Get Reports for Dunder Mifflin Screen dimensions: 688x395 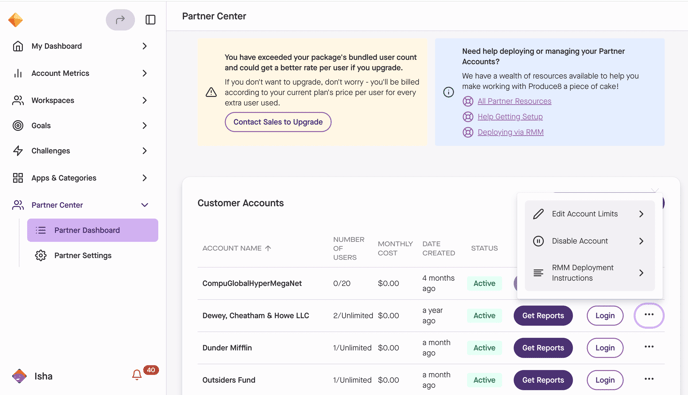(543, 348)
